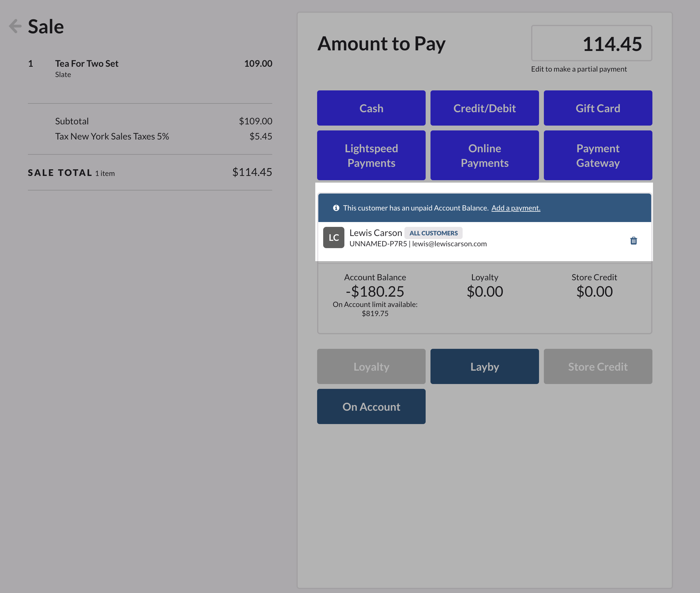
Task: Put the sale On Account
Action: click(371, 406)
